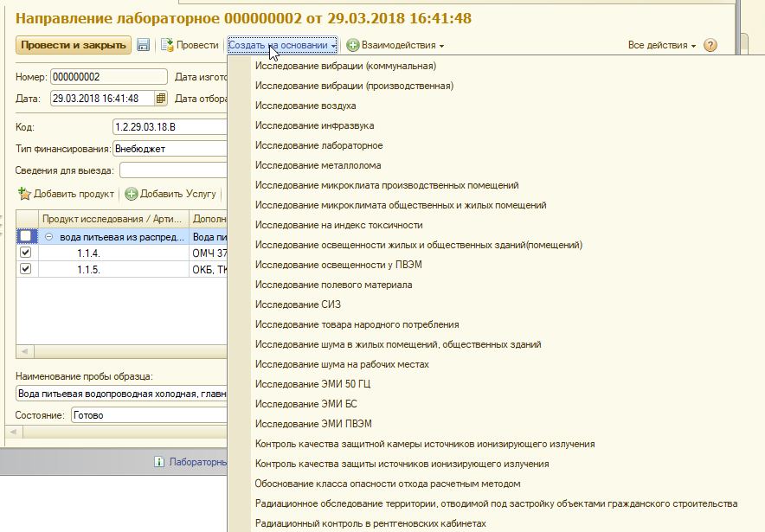This screenshot has height=532, width=765.
Task: Uncheck the 1.1.5. row checkbox
Action: (x=25, y=269)
